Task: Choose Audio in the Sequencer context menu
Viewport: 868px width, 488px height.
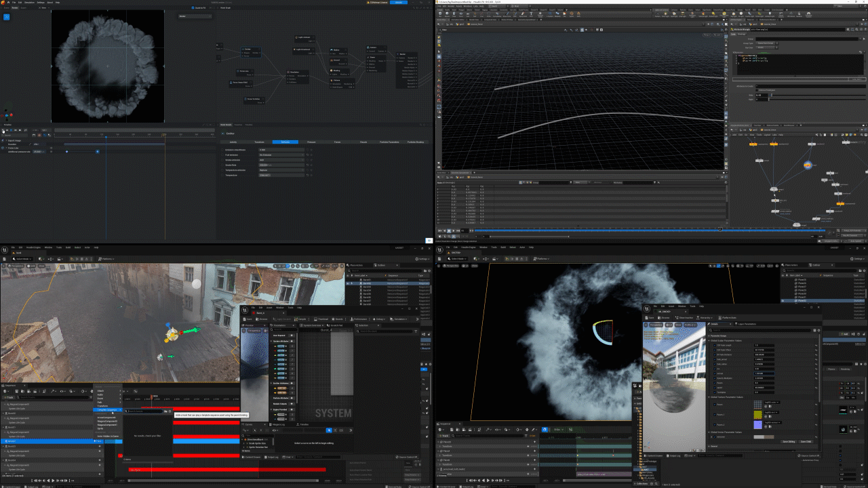Action: (x=108, y=394)
